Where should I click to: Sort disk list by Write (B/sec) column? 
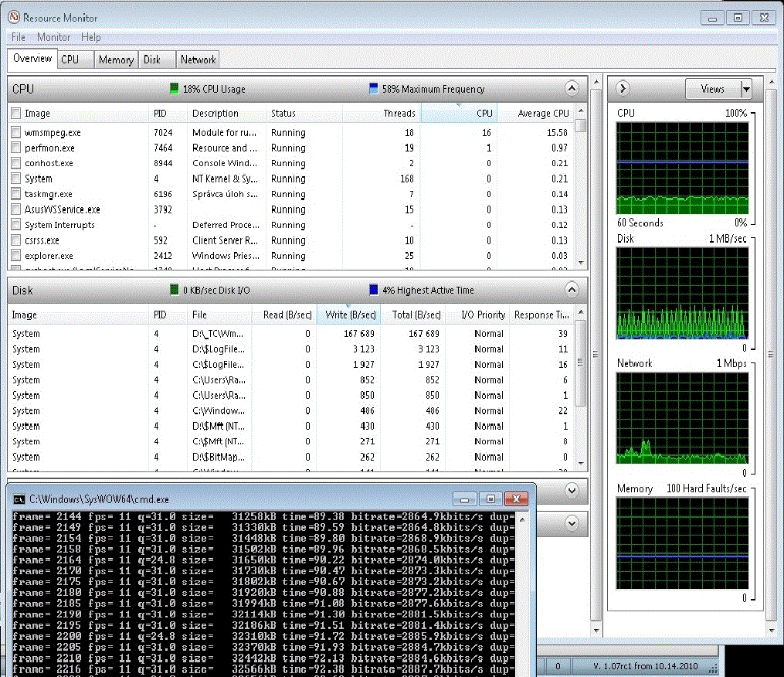pos(349,315)
